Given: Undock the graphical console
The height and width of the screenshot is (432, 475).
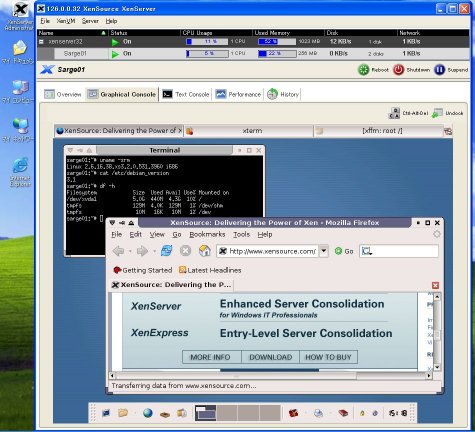Looking at the screenshot, I should point(447,113).
